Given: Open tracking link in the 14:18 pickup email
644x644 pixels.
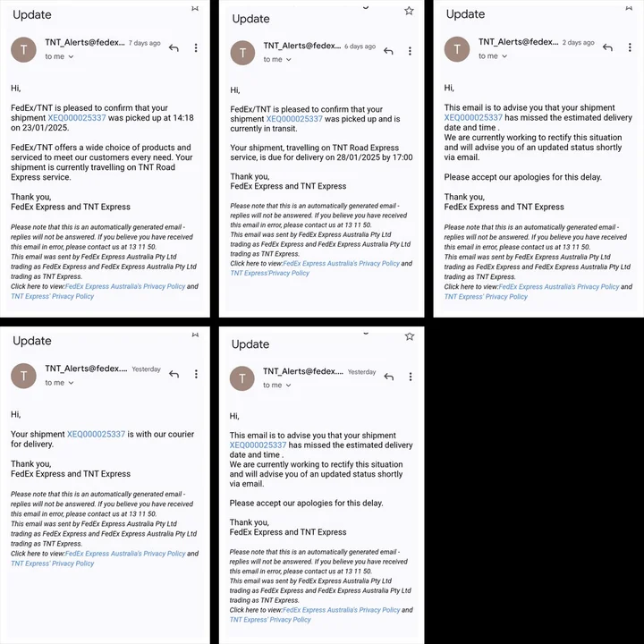Looking at the screenshot, I should point(77,118).
